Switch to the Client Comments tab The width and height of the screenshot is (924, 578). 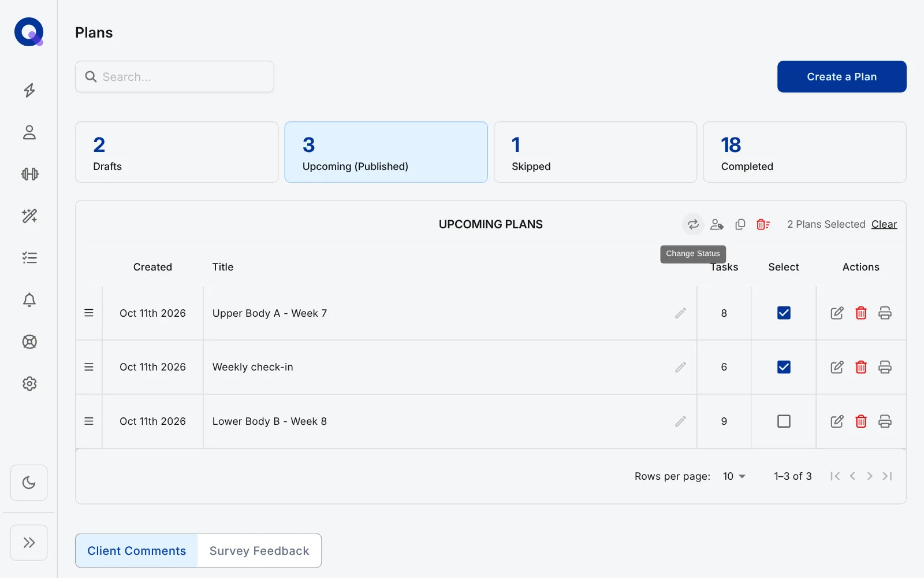(x=137, y=551)
